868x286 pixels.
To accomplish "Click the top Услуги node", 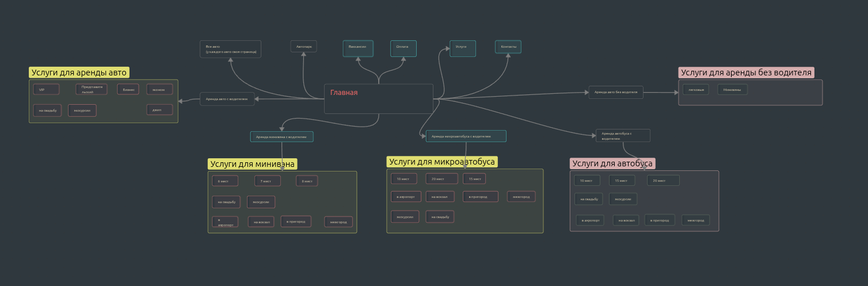I will click(x=462, y=48).
